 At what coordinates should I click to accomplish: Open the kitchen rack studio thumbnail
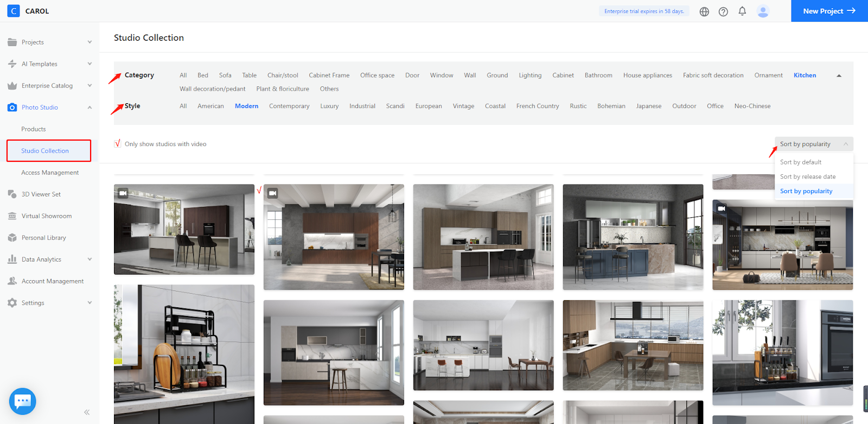tap(184, 353)
